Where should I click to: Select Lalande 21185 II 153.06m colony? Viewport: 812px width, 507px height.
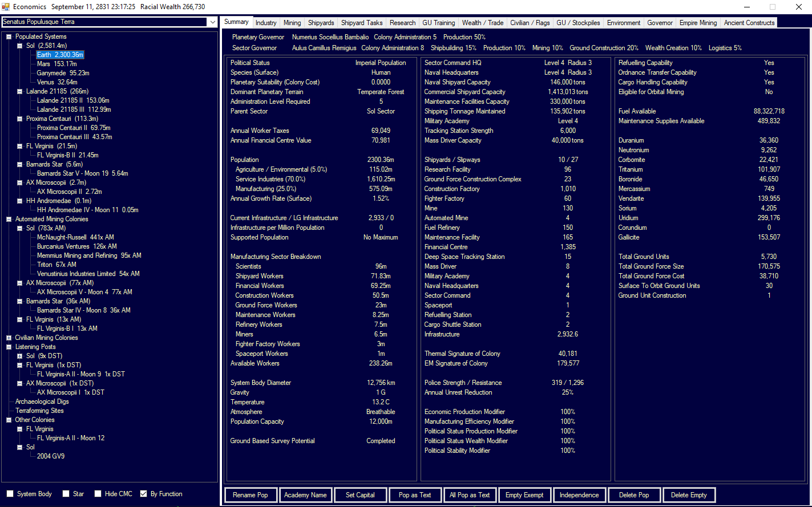(73, 100)
